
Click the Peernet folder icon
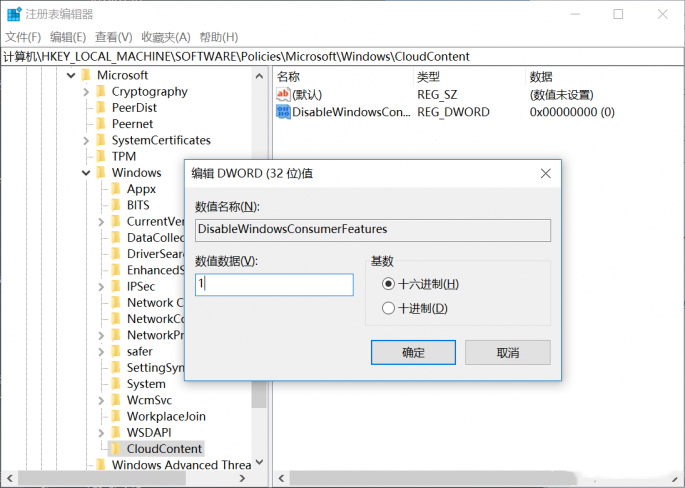[x=101, y=124]
